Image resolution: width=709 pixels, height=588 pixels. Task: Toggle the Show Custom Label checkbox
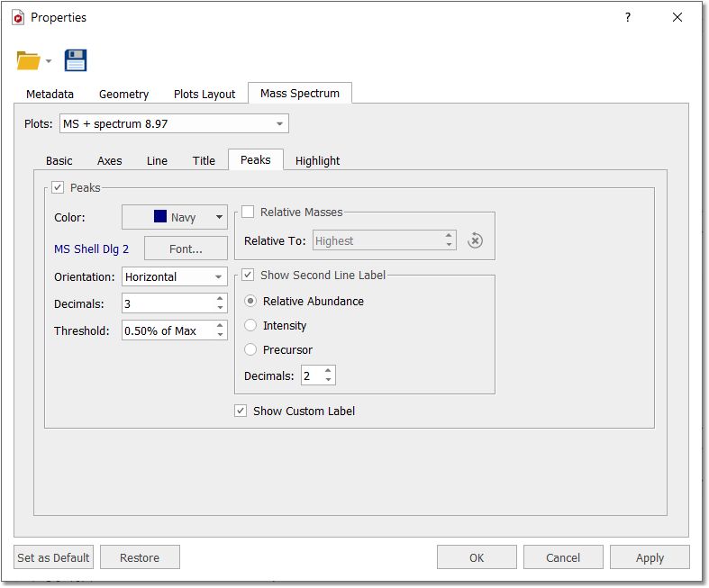[x=241, y=411]
